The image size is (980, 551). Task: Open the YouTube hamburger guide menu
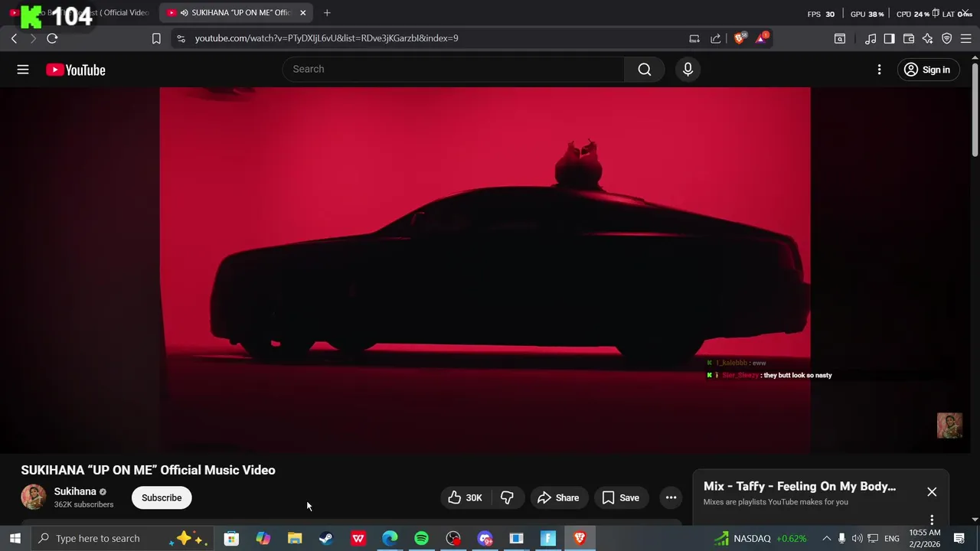coord(23,70)
